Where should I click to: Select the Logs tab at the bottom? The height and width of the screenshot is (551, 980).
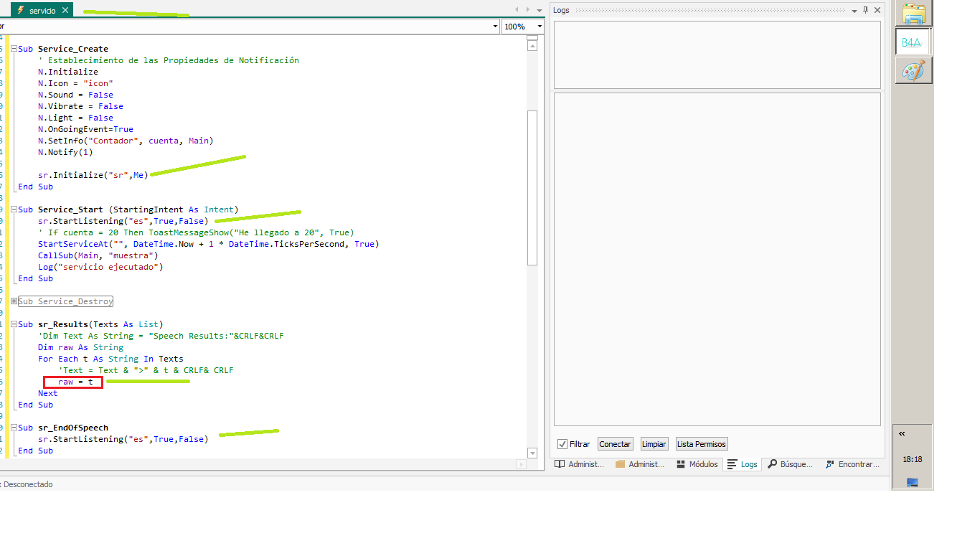click(743, 464)
